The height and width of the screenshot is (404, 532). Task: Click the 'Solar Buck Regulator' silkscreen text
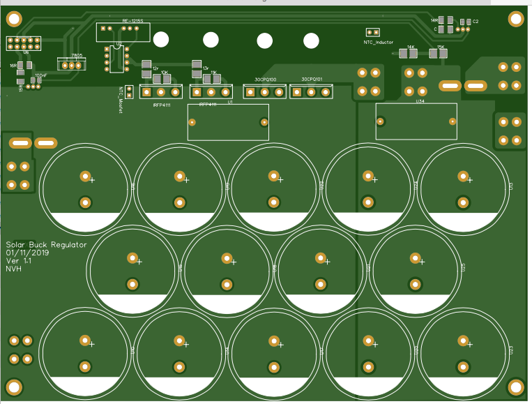46,245
